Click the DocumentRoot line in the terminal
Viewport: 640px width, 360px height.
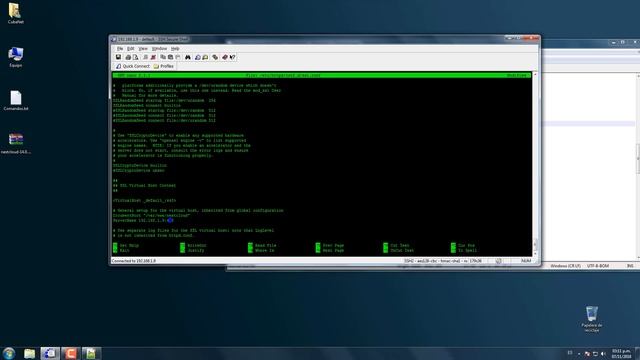(151, 216)
